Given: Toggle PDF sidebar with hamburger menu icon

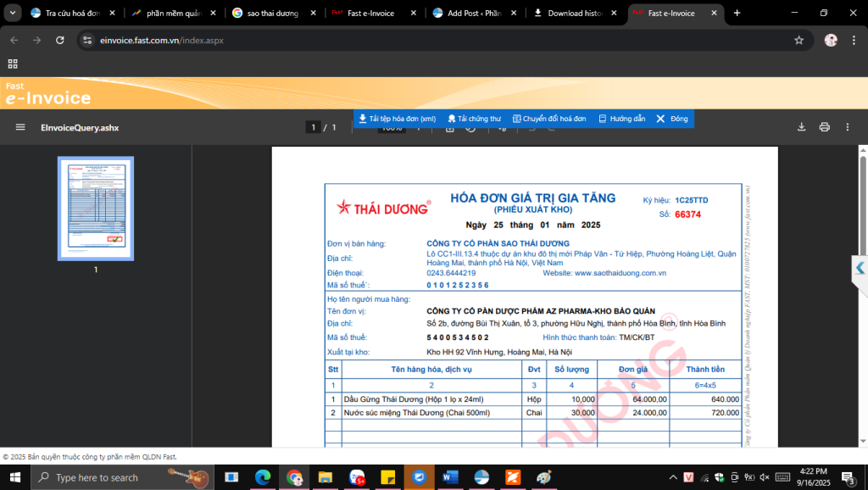Looking at the screenshot, I should [x=20, y=127].
